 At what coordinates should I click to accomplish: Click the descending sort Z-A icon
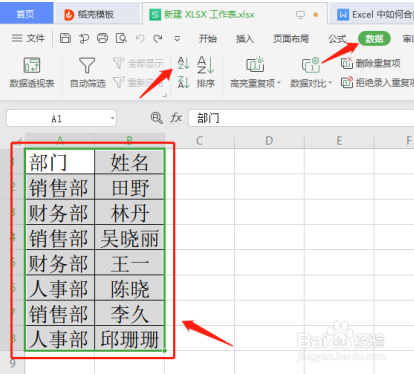(x=183, y=82)
